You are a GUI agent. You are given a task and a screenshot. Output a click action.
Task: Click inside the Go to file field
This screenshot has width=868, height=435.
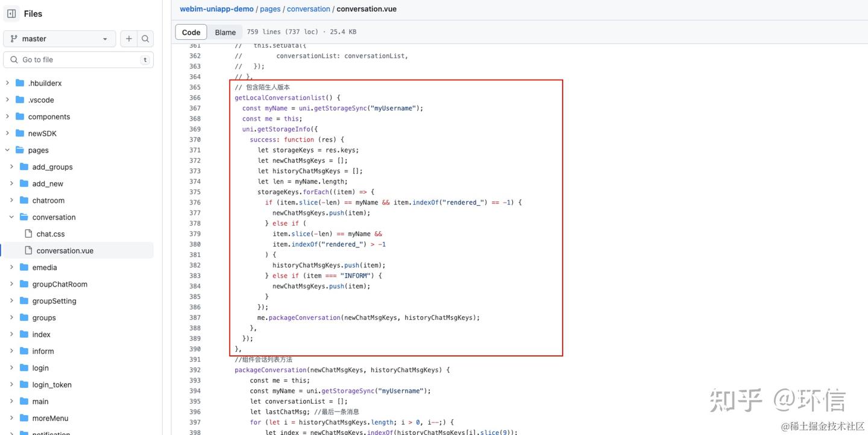click(x=72, y=59)
